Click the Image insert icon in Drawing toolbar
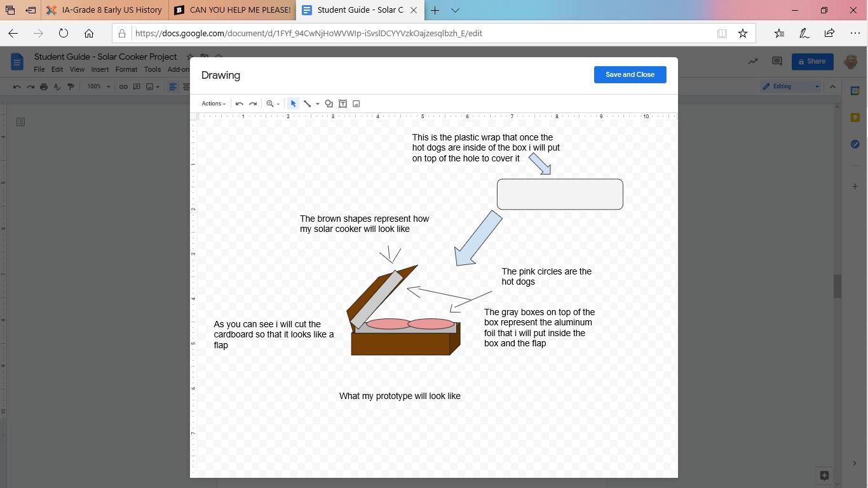 click(356, 104)
